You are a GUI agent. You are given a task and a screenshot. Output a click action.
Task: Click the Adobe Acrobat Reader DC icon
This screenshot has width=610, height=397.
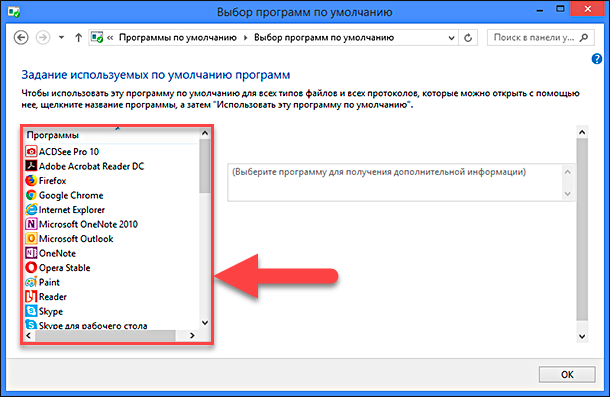(x=31, y=166)
